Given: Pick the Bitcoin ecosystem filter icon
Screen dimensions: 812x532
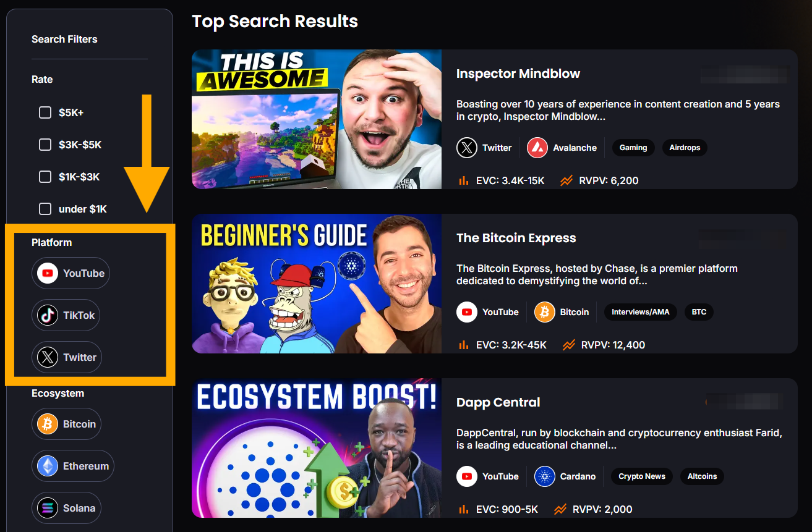Looking at the screenshot, I should coord(48,424).
